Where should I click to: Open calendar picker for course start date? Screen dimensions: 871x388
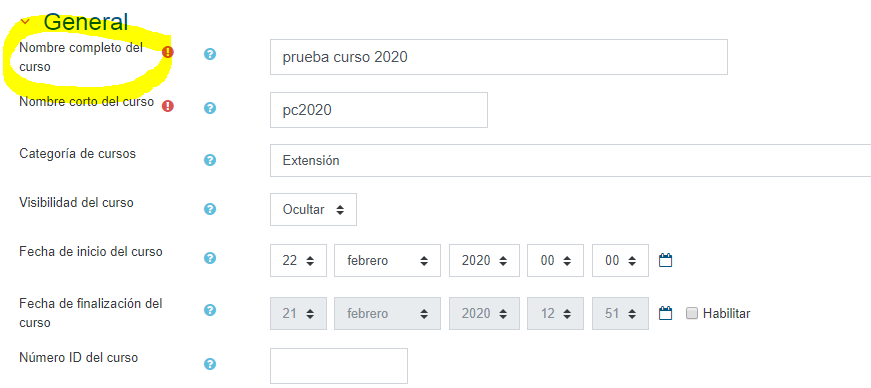click(x=665, y=260)
